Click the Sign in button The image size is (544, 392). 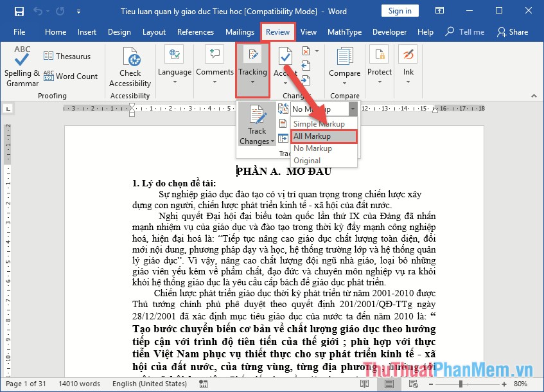pos(401,10)
